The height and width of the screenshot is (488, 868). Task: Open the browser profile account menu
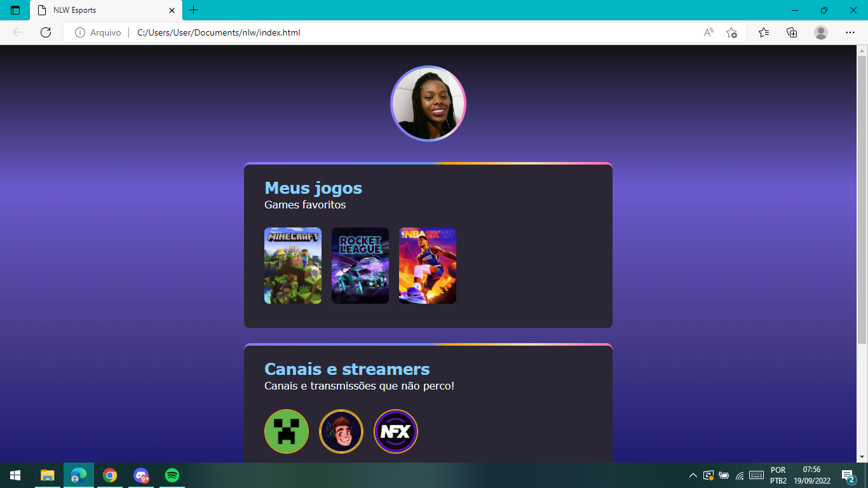[820, 32]
